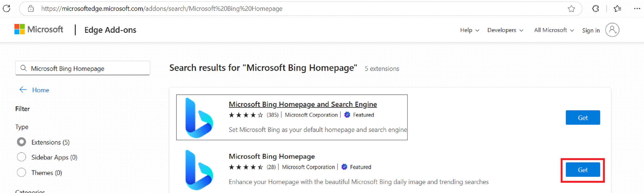The height and width of the screenshot is (193, 644).
Task: Click the Bing logo of the first result
Action: [x=199, y=118]
